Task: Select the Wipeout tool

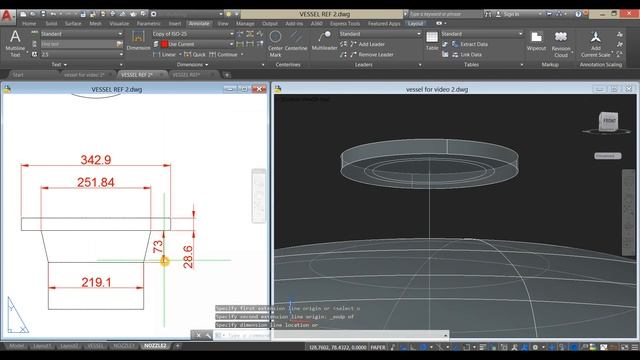Action: 536,41
